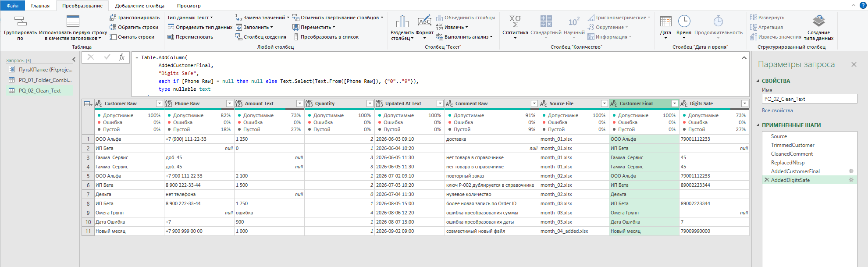Collapse the СВОЙСТВА section
This screenshot has width=868, height=267.
click(x=758, y=81)
